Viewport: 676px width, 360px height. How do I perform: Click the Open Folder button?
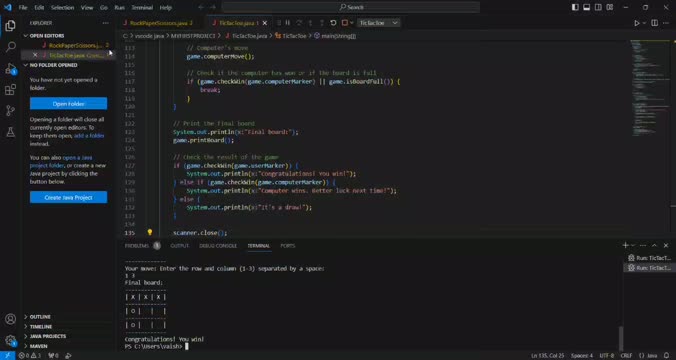point(69,103)
